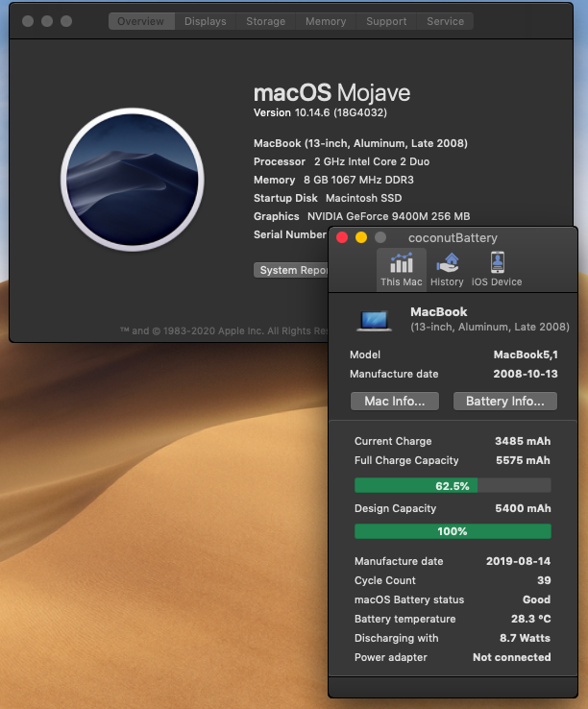Switch to the iOS Device view
588x709 pixels.
(x=497, y=270)
